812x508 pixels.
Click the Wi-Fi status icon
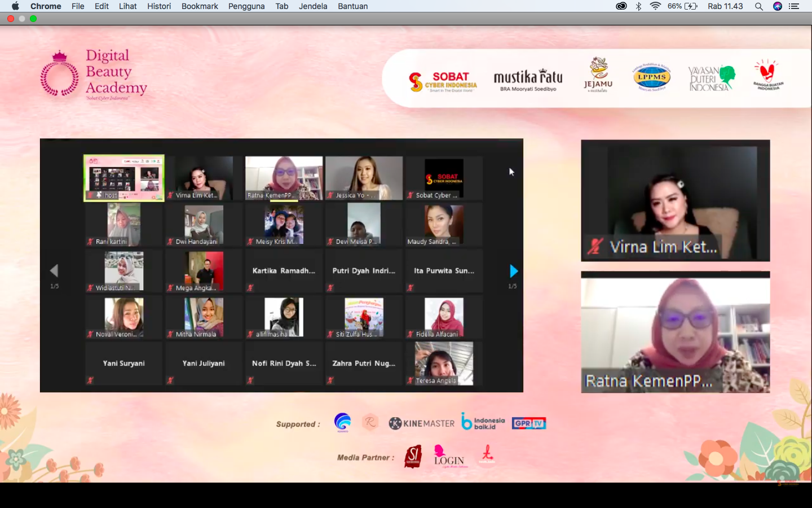tap(655, 6)
